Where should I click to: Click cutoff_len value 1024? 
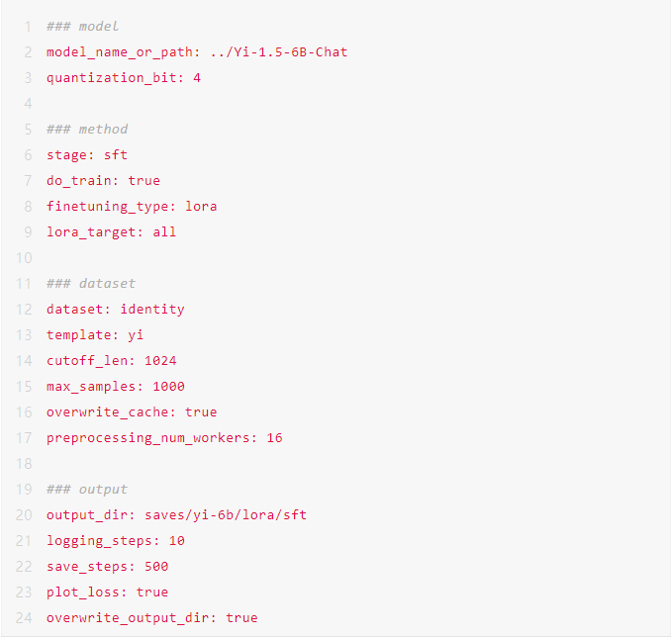click(x=160, y=361)
